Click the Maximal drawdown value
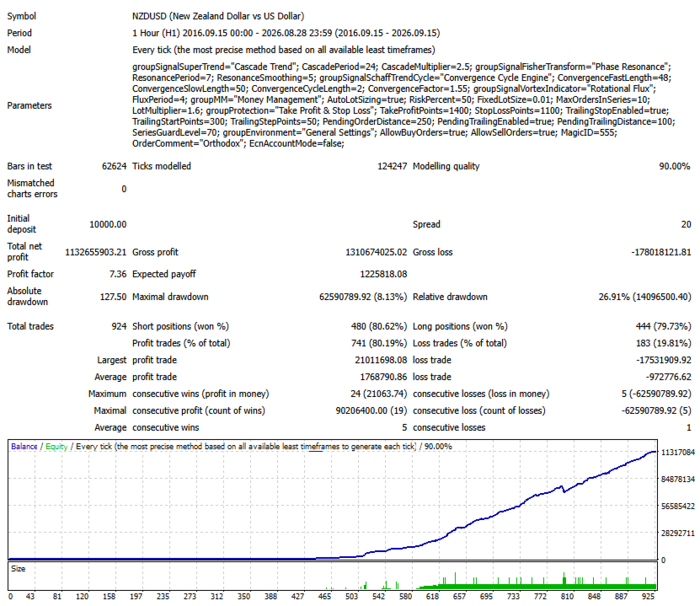Screen dimensions: 700x606 tap(363, 297)
